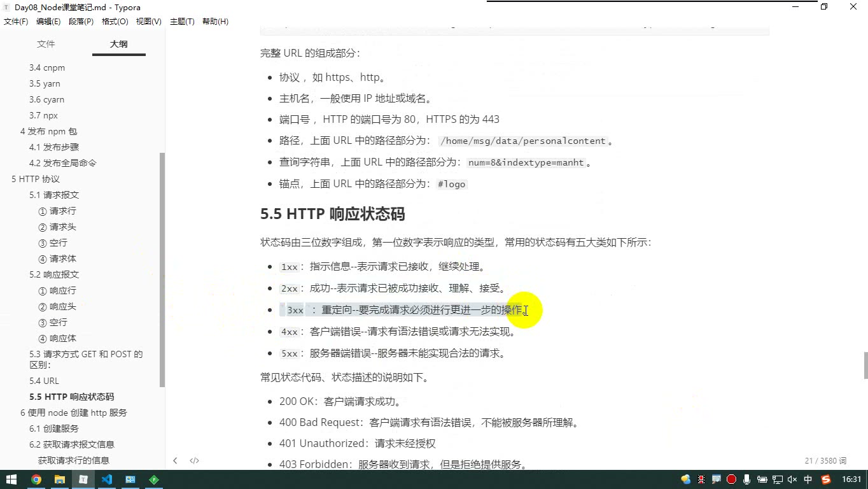Open the battery power tray icon
This screenshot has height=489, width=868.
(762, 479)
